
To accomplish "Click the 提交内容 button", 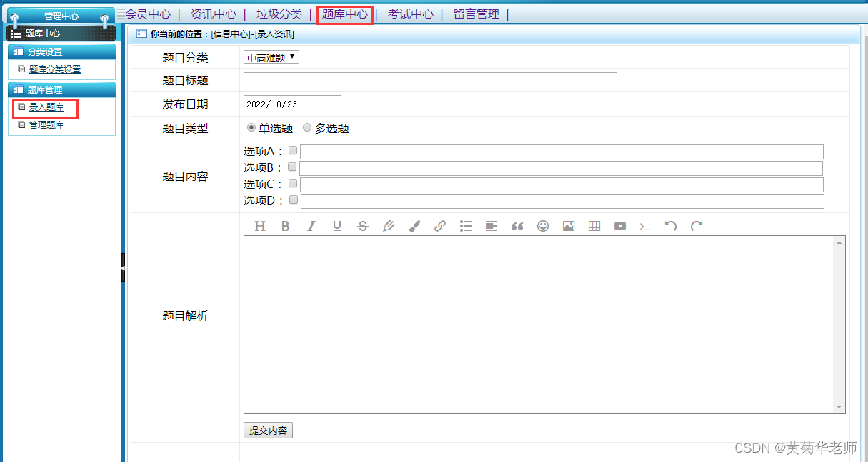I will coord(268,430).
